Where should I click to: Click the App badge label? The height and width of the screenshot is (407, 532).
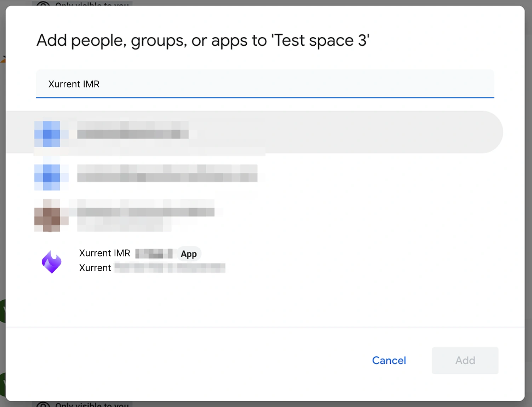coord(189,254)
